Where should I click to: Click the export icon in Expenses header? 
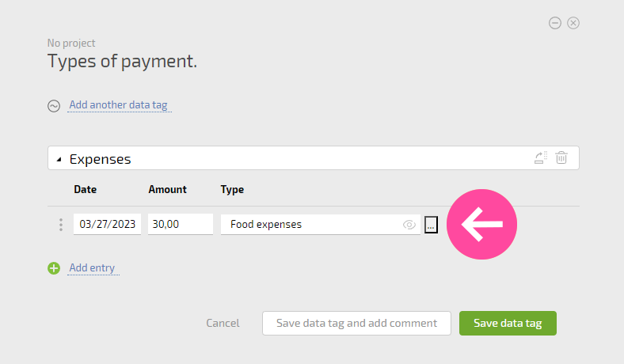click(541, 157)
